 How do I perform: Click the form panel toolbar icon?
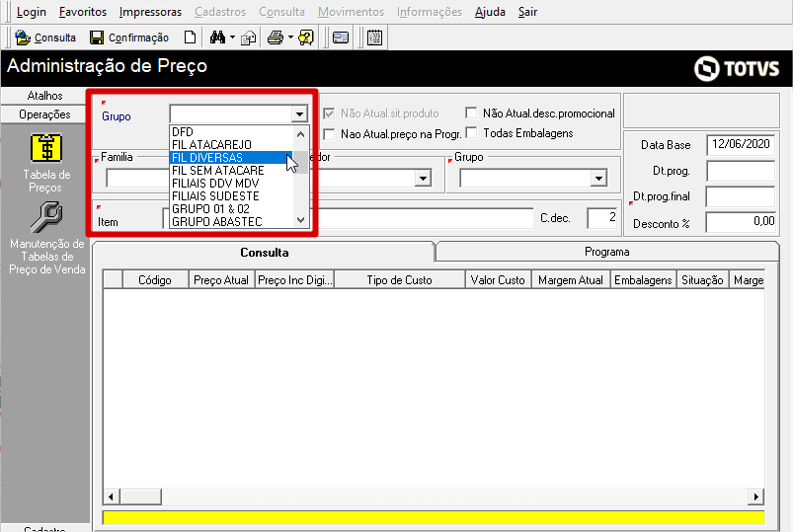(x=341, y=38)
